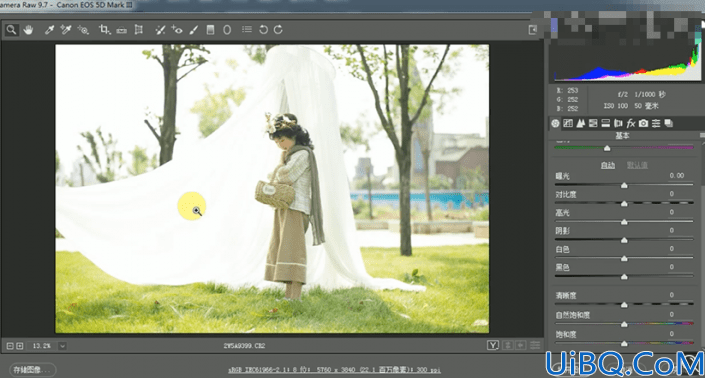Click the 默认值 (Default) link
Image resolution: width=705 pixels, height=378 pixels.
(x=637, y=165)
